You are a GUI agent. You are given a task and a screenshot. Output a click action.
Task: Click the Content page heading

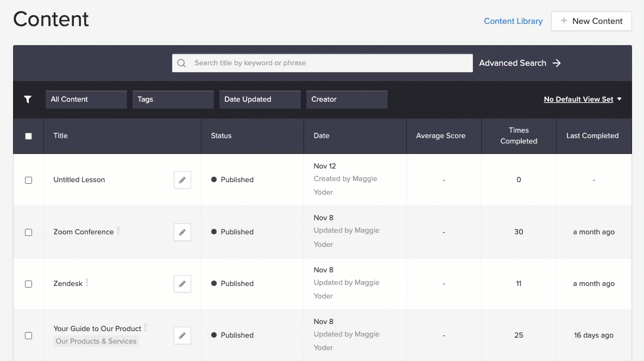click(x=51, y=20)
